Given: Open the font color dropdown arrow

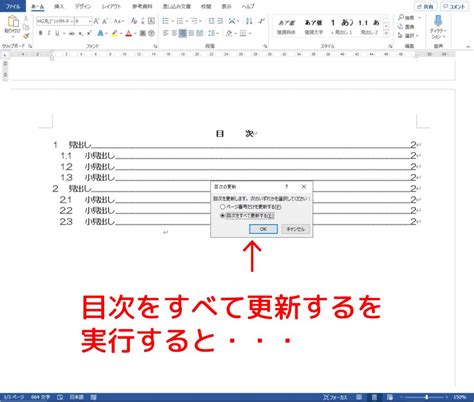Looking at the screenshot, I should [135, 33].
